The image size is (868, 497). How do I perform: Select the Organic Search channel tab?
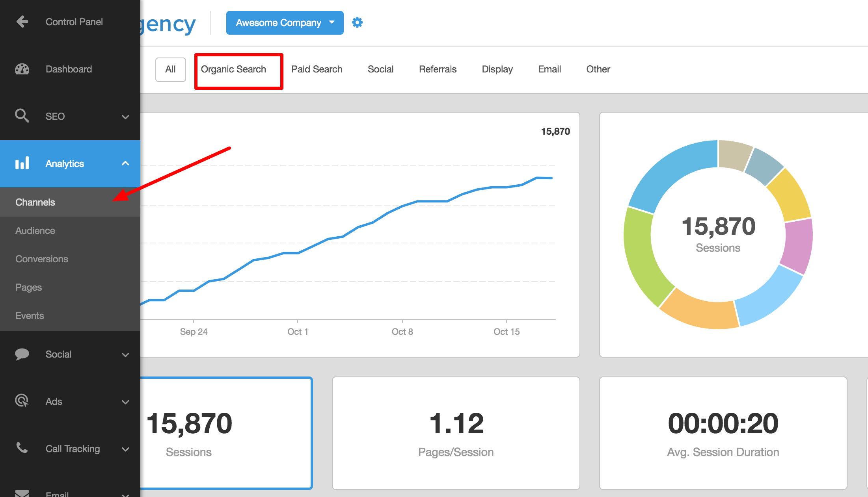pyautogui.click(x=234, y=69)
